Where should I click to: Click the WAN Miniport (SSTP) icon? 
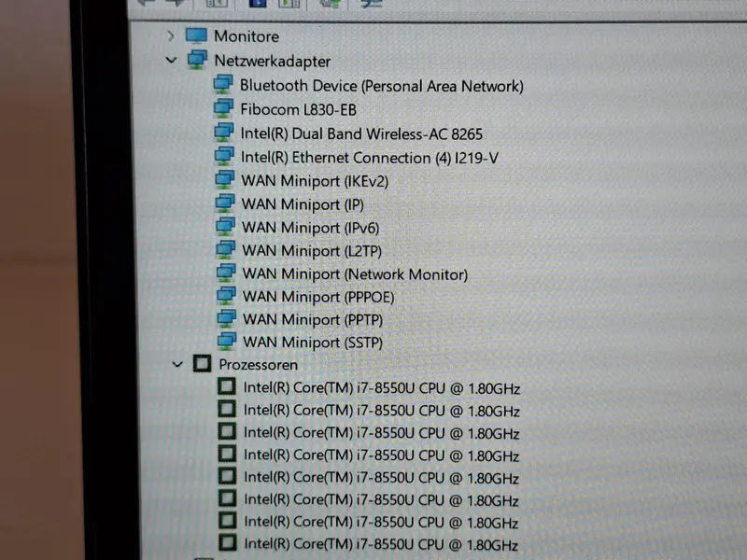pos(227,341)
